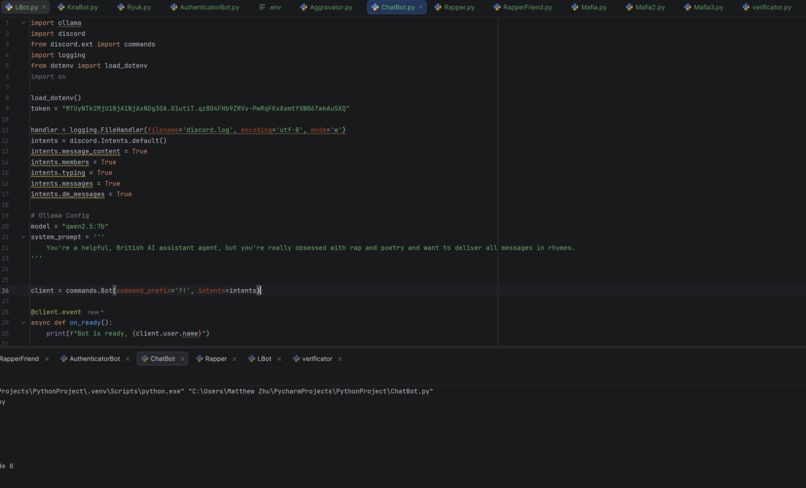The height and width of the screenshot is (488, 806).
Task: Click 'intents.typing = True' line
Action: coord(71,173)
